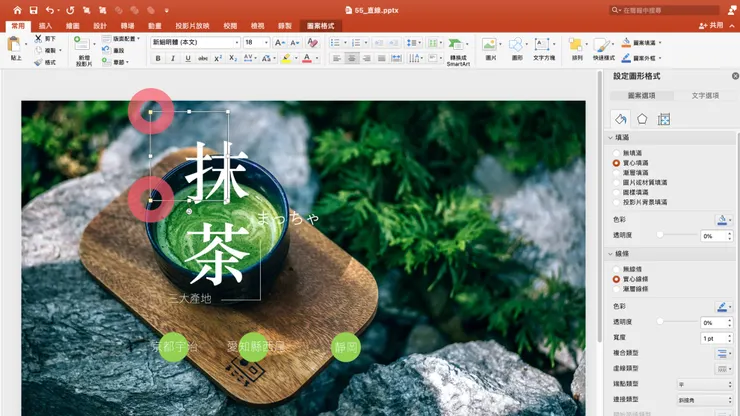Collapse the 線條 (Line) section
The height and width of the screenshot is (416, 740).
610,254
